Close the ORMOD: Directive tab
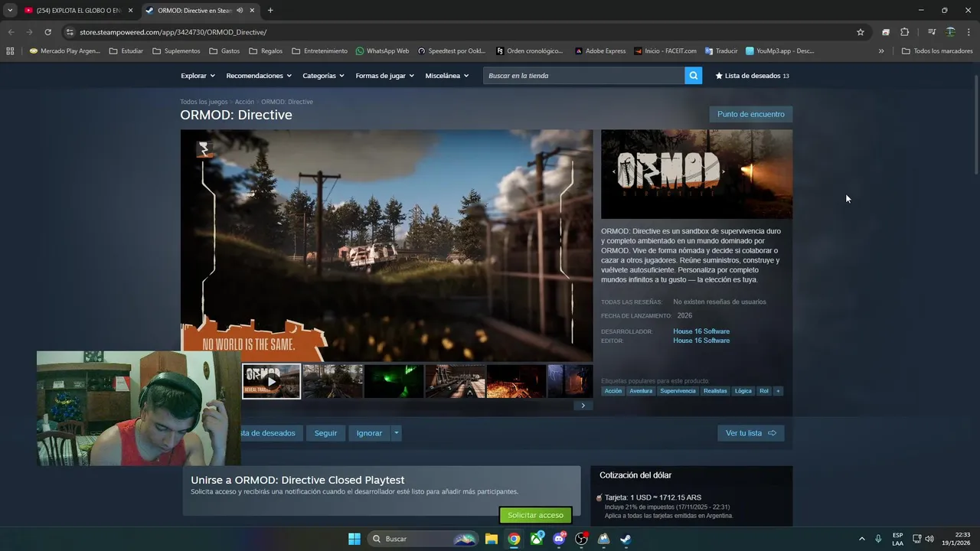980x551 pixels. pyautogui.click(x=252, y=11)
